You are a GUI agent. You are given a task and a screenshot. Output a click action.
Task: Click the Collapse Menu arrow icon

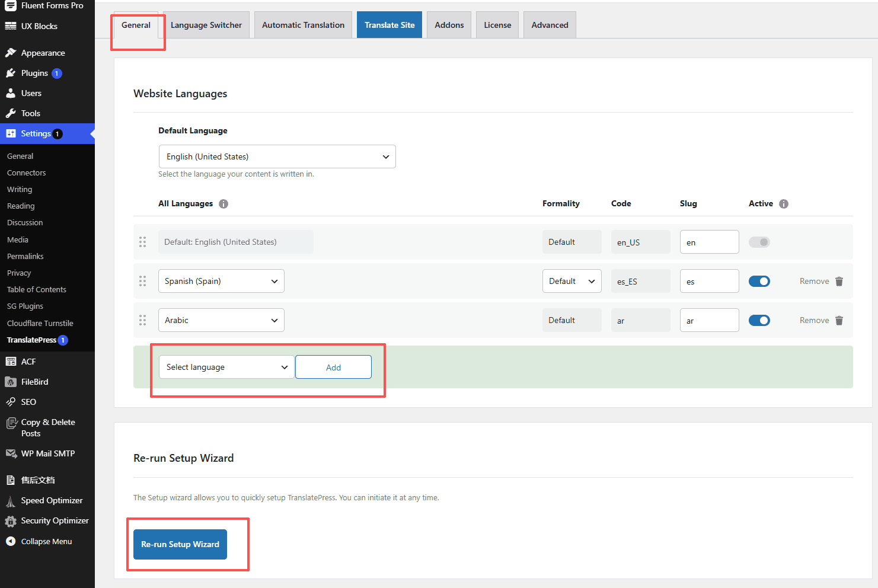click(x=11, y=541)
